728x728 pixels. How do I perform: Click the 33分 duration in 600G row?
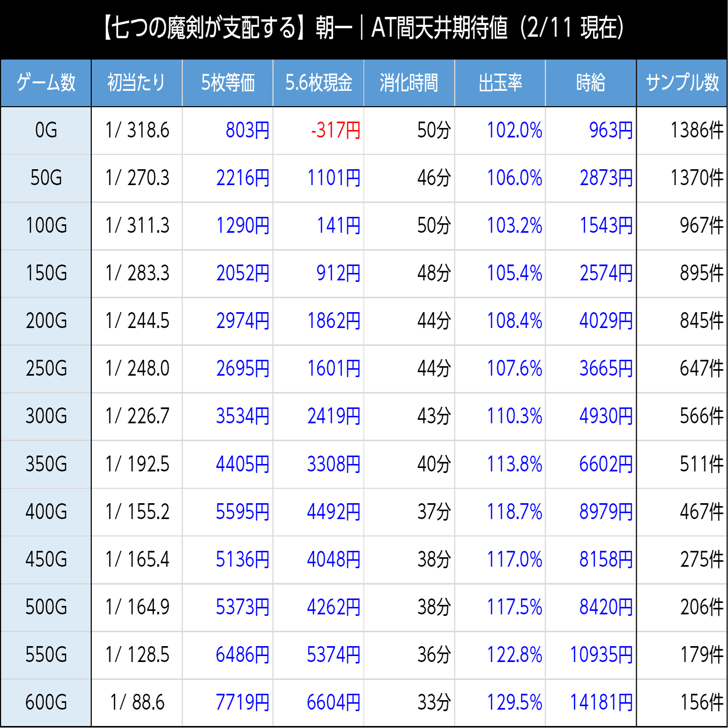(x=434, y=702)
